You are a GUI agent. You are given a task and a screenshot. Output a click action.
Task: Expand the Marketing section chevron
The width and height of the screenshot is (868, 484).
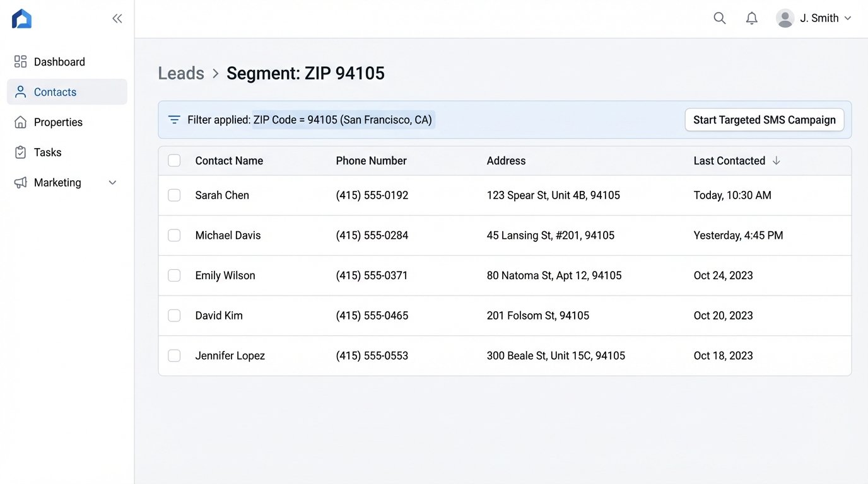click(x=112, y=182)
